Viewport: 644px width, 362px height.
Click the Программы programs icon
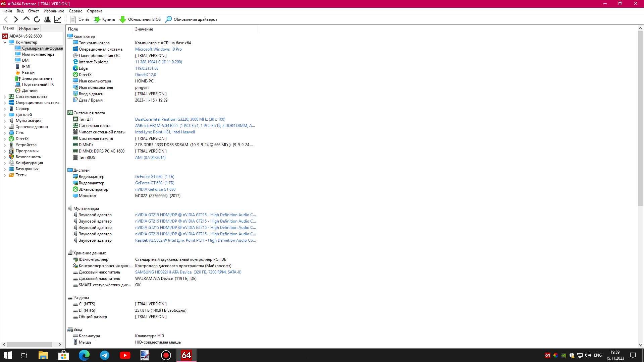pyautogui.click(x=11, y=151)
